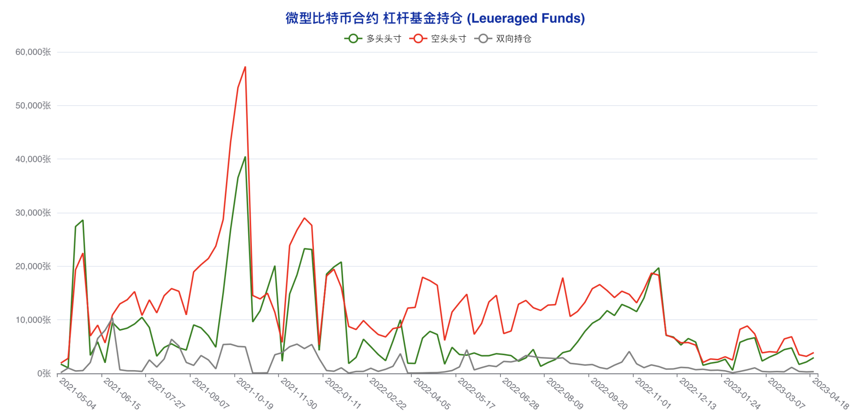Click the 2023-03-07 date label
868x418 pixels.
tap(786, 394)
